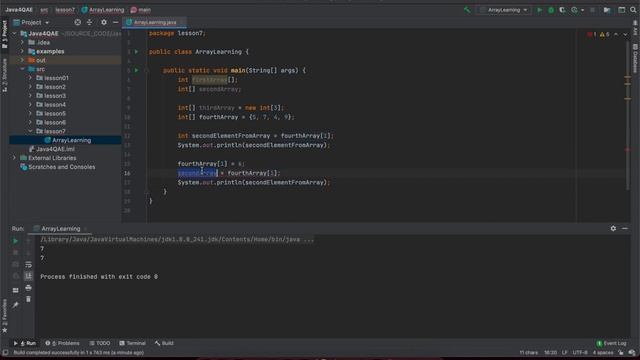
Task: Open the Terminal tool window tab
Action: [x=132, y=343]
